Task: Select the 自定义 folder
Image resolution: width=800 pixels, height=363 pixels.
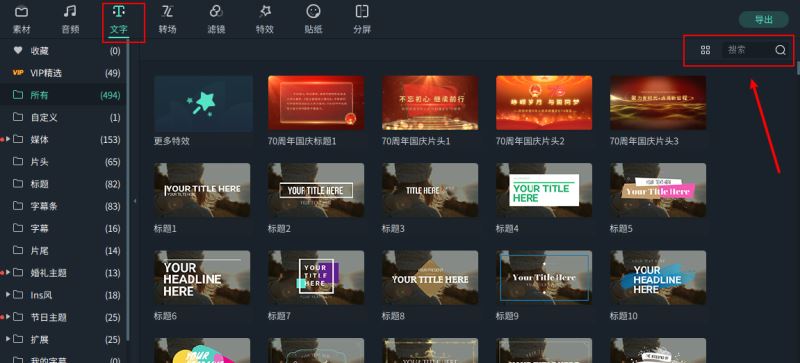Action: [x=63, y=117]
